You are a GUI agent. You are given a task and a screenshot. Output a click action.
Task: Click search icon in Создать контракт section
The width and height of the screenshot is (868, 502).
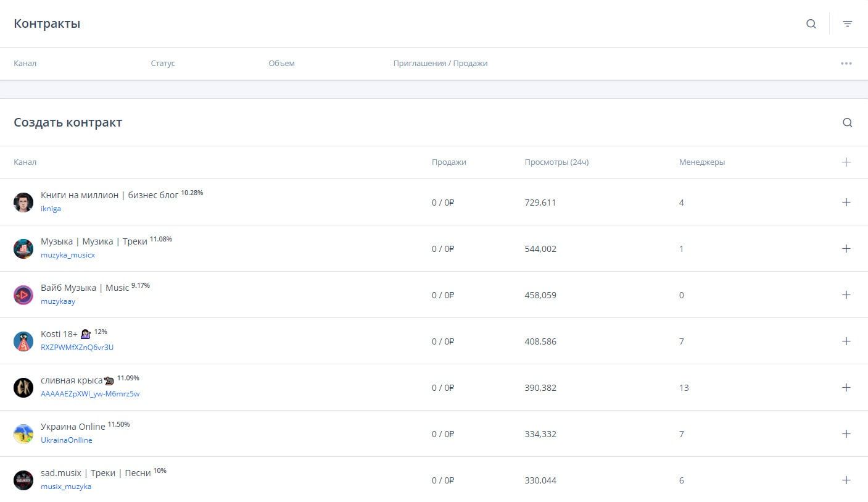point(848,123)
